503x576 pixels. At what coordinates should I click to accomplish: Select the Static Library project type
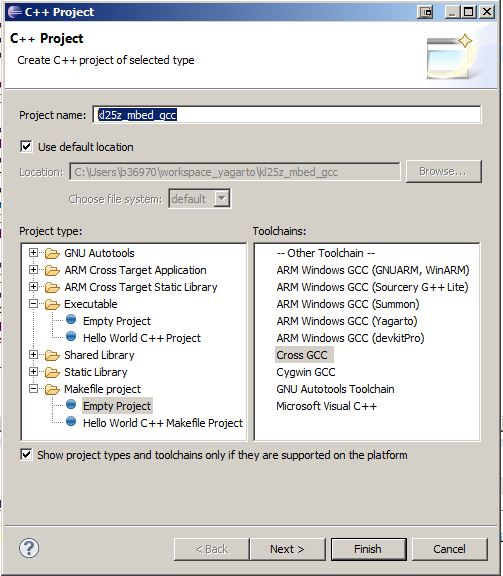pos(96,372)
